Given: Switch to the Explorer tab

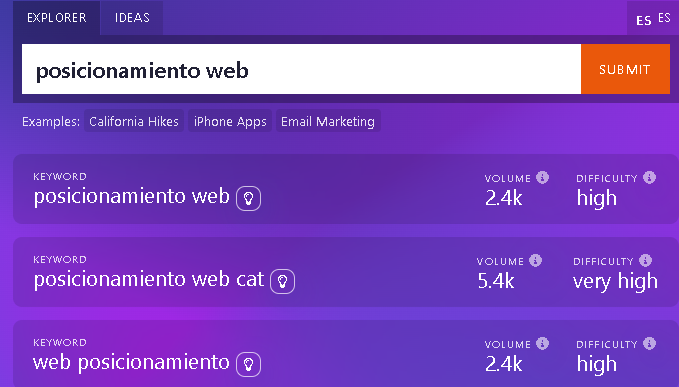Looking at the screenshot, I should (57, 18).
